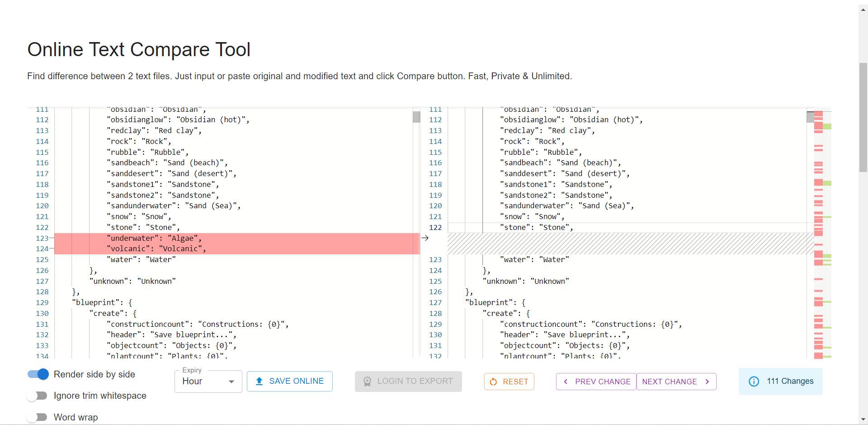Click the left diff pane scrollbar thumb
The height and width of the screenshot is (425, 868).
[x=416, y=117]
